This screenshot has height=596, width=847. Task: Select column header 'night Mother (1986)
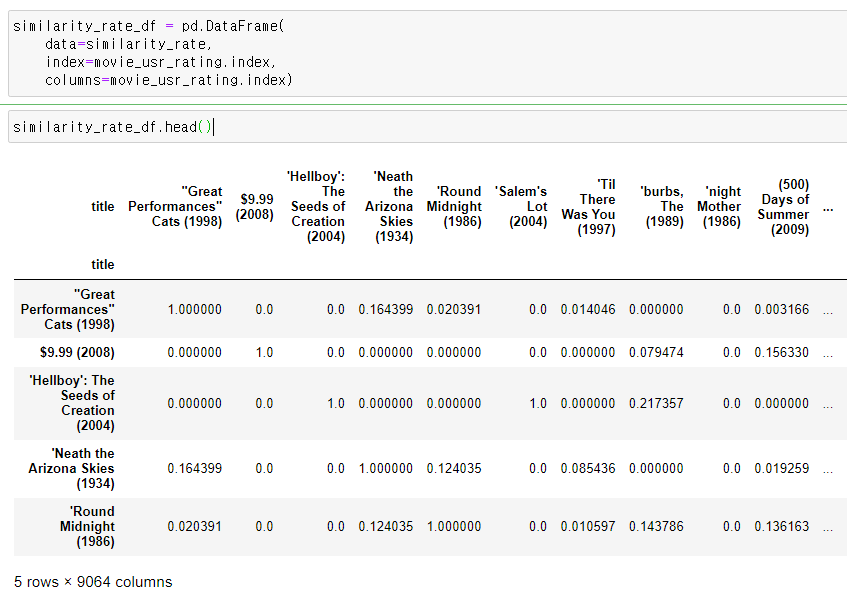pyautogui.click(x=719, y=206)
